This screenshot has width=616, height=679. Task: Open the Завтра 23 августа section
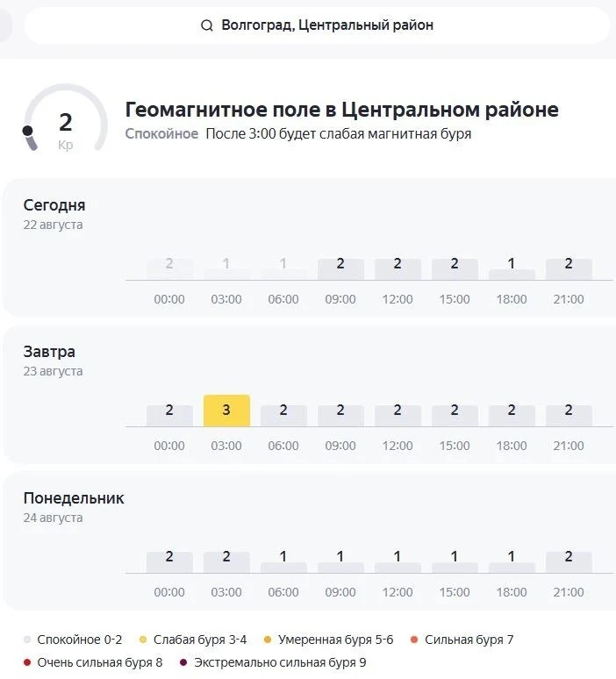coord(53,361)
